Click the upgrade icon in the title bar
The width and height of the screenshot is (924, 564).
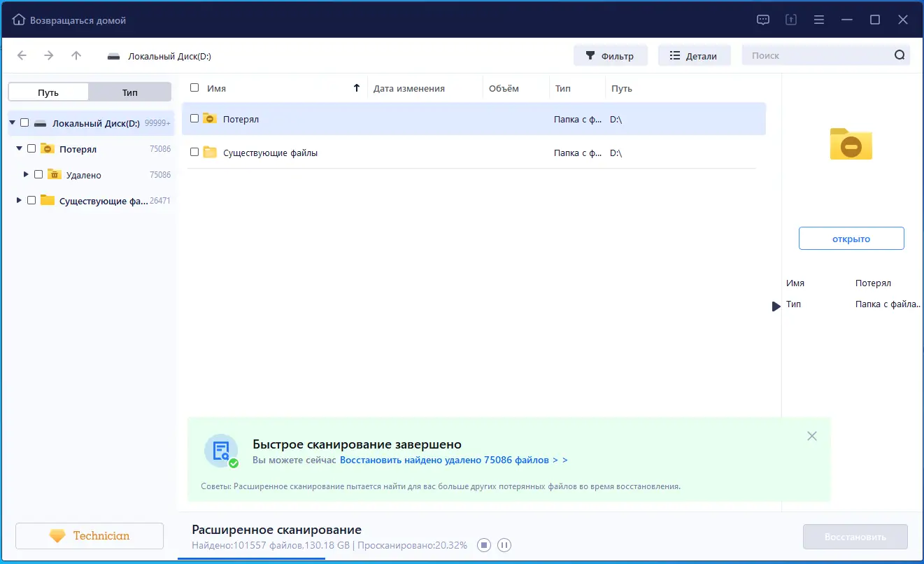[791, 20]
